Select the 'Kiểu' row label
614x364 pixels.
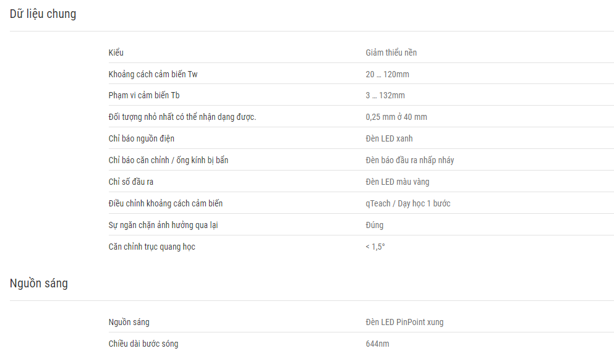116,53
